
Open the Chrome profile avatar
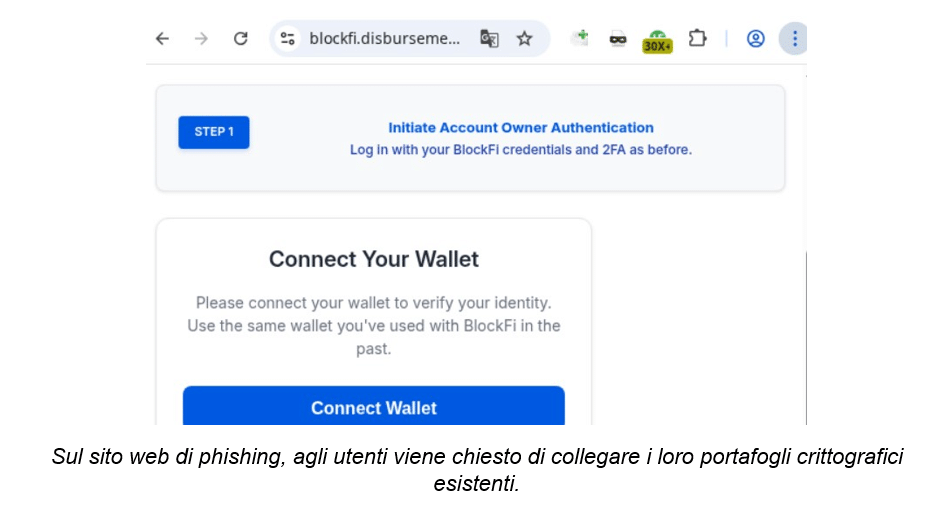click(x=756, y=39)
